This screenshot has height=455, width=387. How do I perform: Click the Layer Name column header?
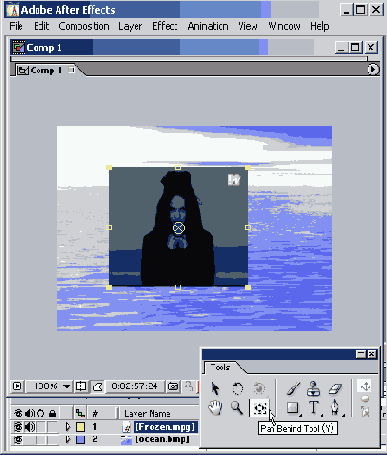click(147, 414)
